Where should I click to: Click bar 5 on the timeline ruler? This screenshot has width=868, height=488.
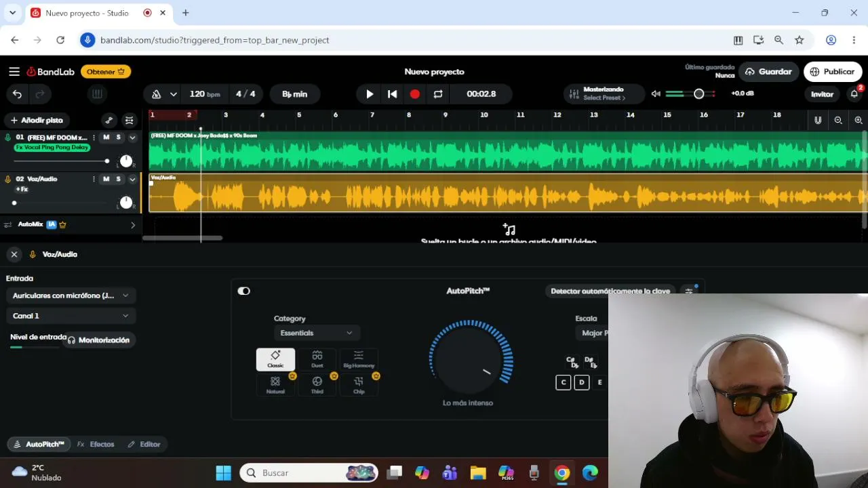(299, 115)
